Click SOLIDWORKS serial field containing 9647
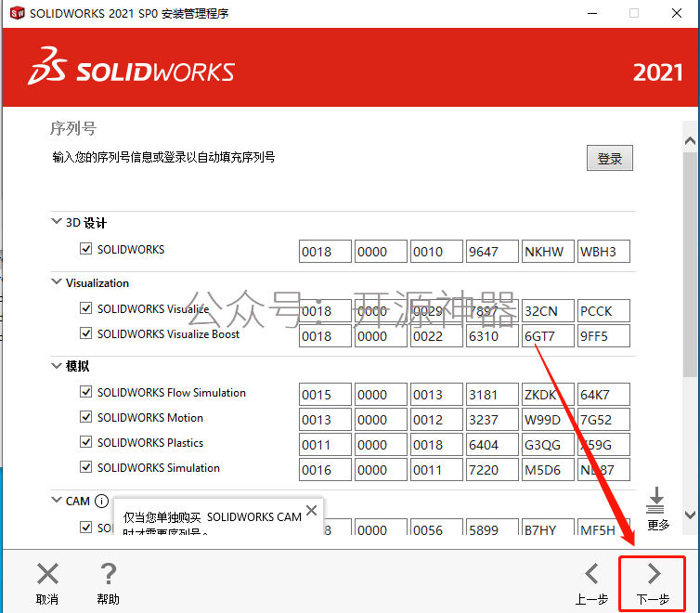This screenshot has width=700, height=613. pos(492,252)
